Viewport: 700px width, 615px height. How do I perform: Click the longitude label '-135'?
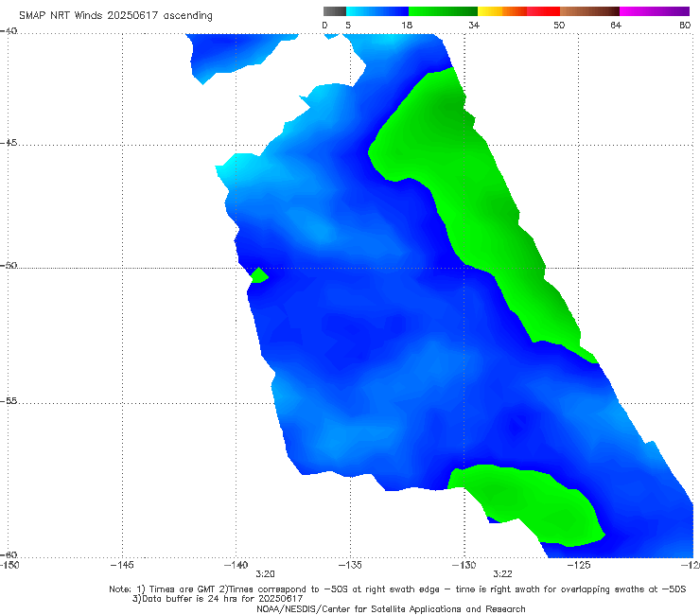(350, 565)
